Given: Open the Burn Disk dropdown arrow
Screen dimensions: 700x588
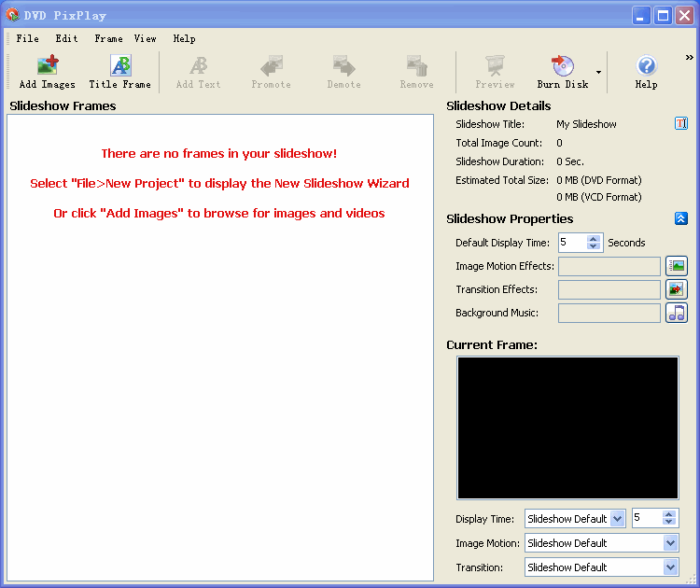Looking at the screenshot, I should tap(598, 72).
